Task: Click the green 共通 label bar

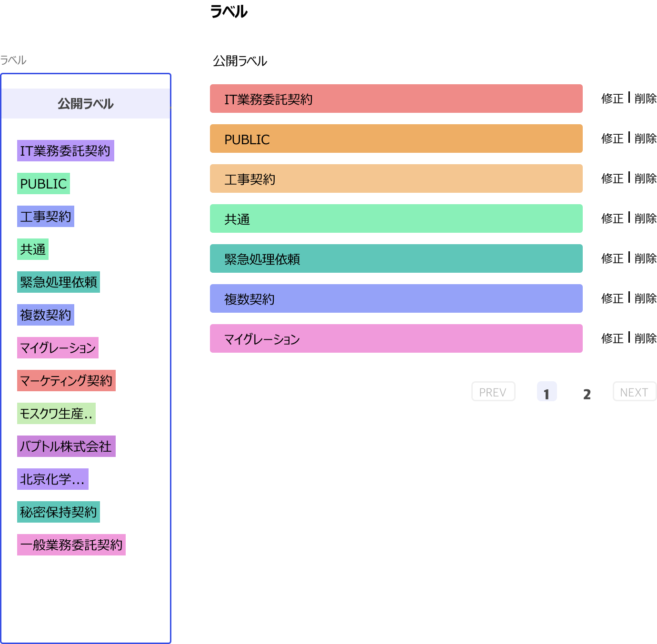Action: click(x=396, y=219)
